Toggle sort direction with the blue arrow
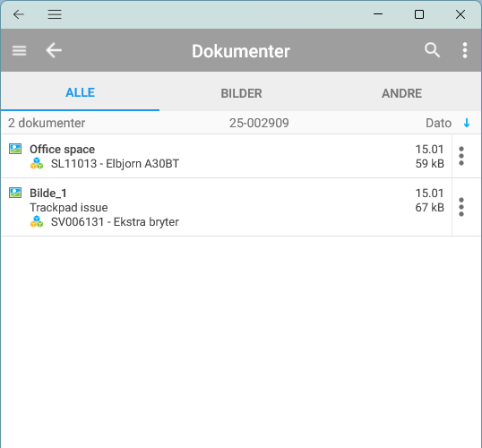This screenshot has height=448, width=482. tap(467, 123)
